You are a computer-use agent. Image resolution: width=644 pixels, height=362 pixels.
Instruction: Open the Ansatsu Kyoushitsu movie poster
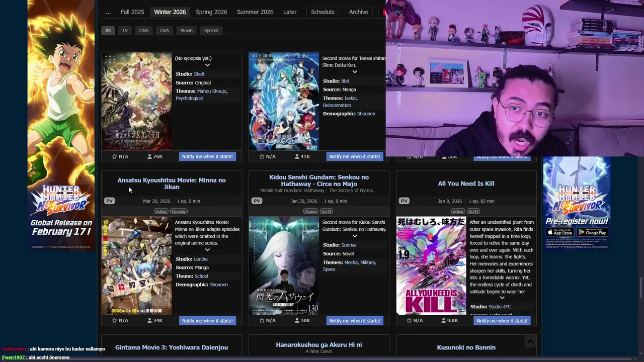(137, 266)
